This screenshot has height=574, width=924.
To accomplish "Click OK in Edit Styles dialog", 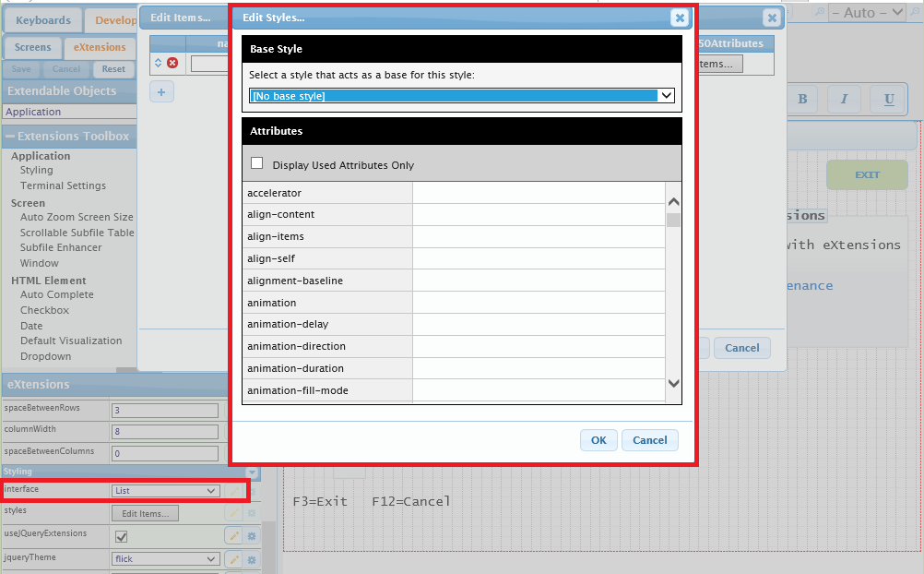I will pyautogui.click(x=598, y=440).
